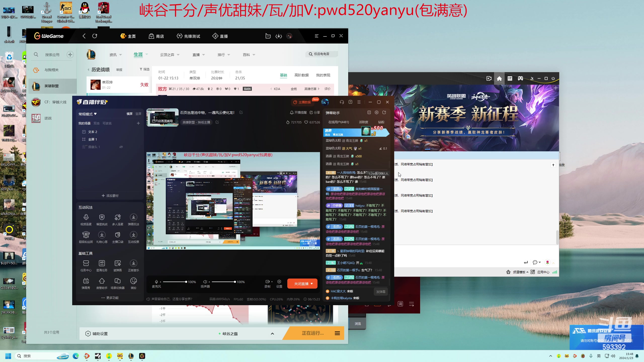Viewport: 644px width, 362px height.
Task: Open 多人连麦 multi-user link icon
Action: [117, 219]
